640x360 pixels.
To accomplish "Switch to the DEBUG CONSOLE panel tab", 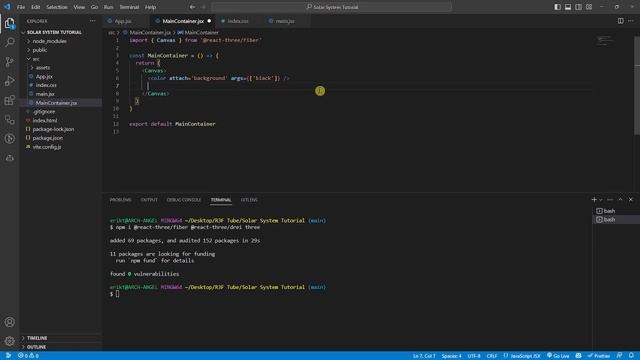I will (x=184, y=200).
